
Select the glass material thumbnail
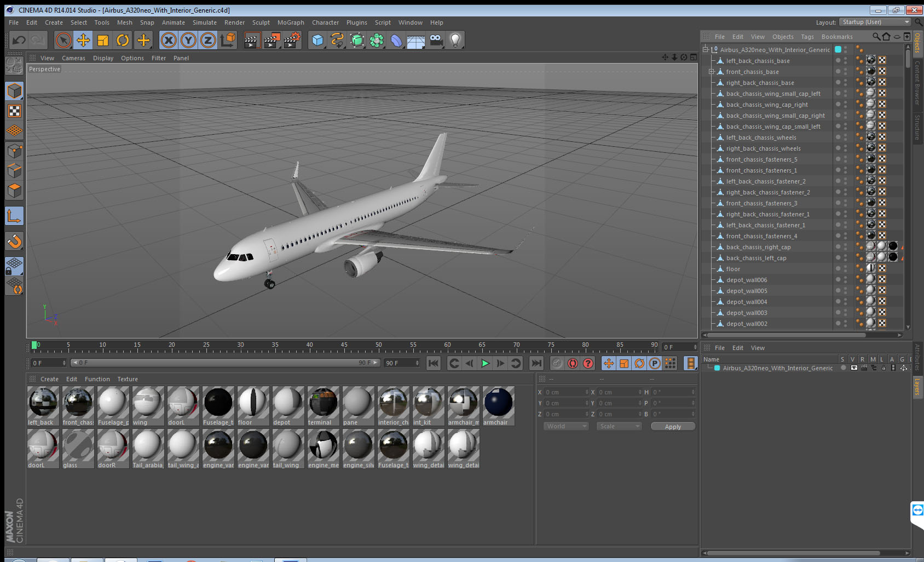coord(78,449)
